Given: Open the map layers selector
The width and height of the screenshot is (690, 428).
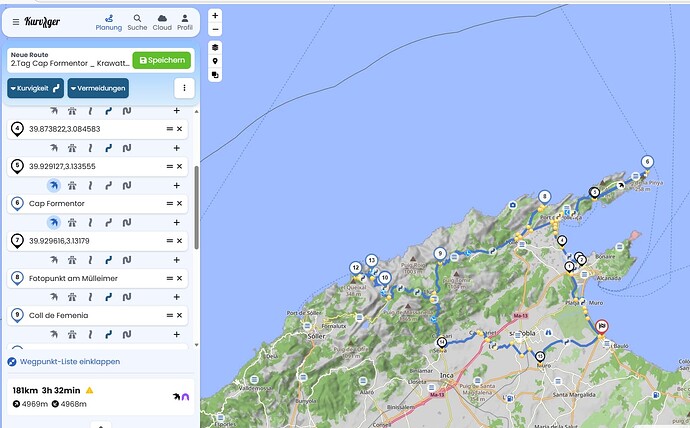Looking at the screenshot, I should 215,48.
